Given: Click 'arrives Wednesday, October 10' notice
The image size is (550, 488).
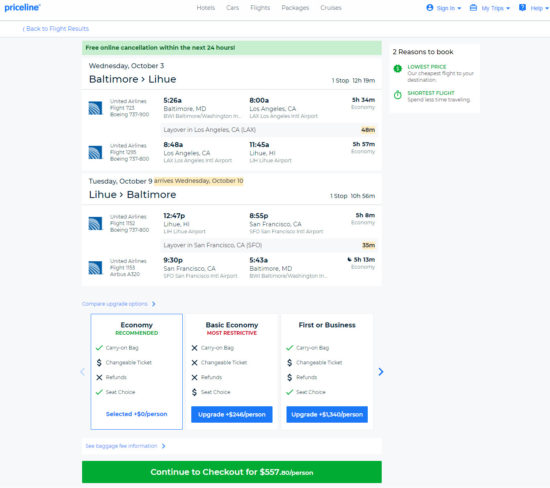Looking at the screenshot, I should [199, 181].
